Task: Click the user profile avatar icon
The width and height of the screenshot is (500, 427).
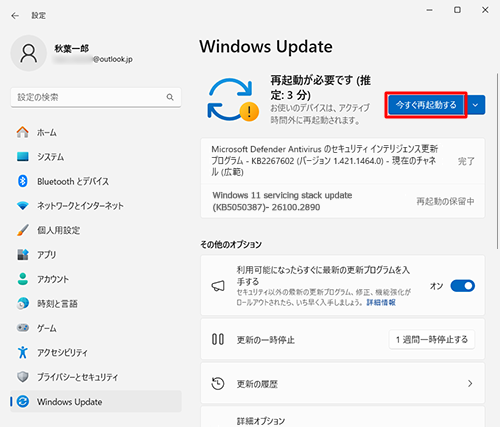Action: (x=29, y=53)
